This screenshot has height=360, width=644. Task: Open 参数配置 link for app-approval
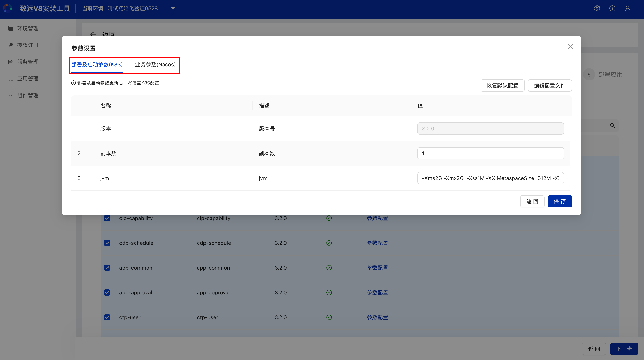click(x=377, y=292)
